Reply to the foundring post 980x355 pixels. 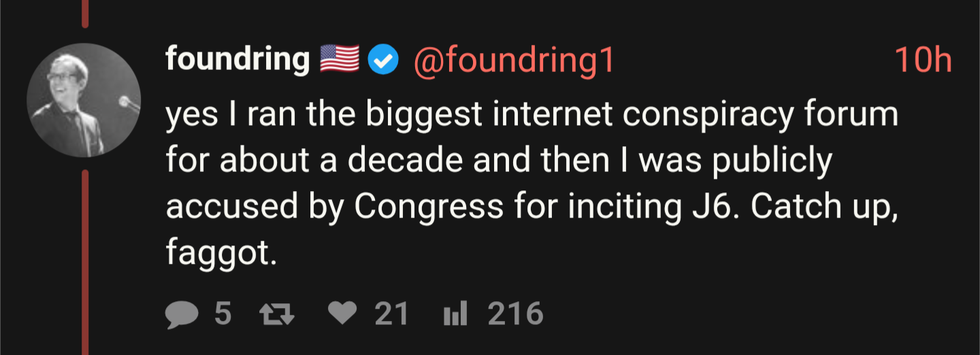180,314
